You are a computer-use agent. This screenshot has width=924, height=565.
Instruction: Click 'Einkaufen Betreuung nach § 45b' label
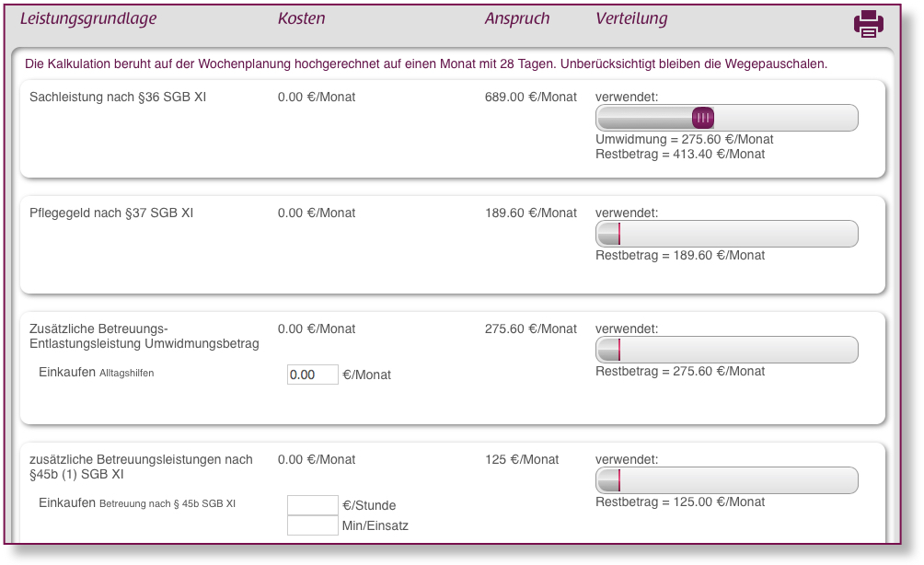[x=137, y=503]
